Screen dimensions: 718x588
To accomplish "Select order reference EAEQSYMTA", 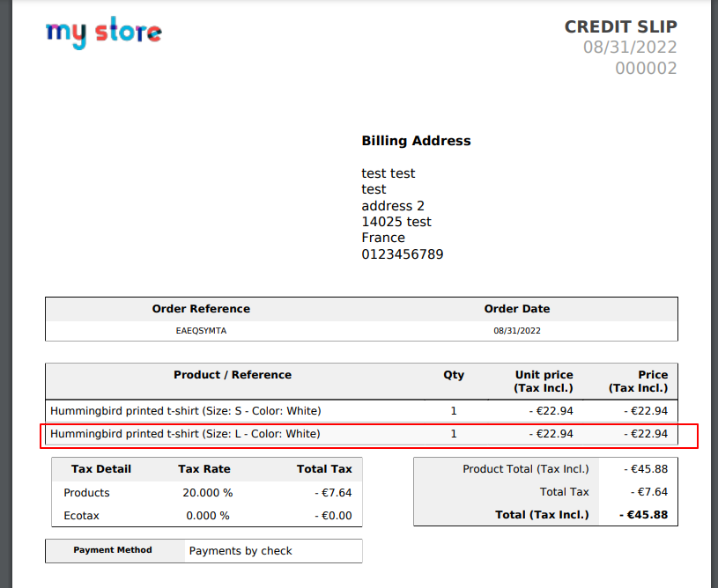I will point(201,331).
